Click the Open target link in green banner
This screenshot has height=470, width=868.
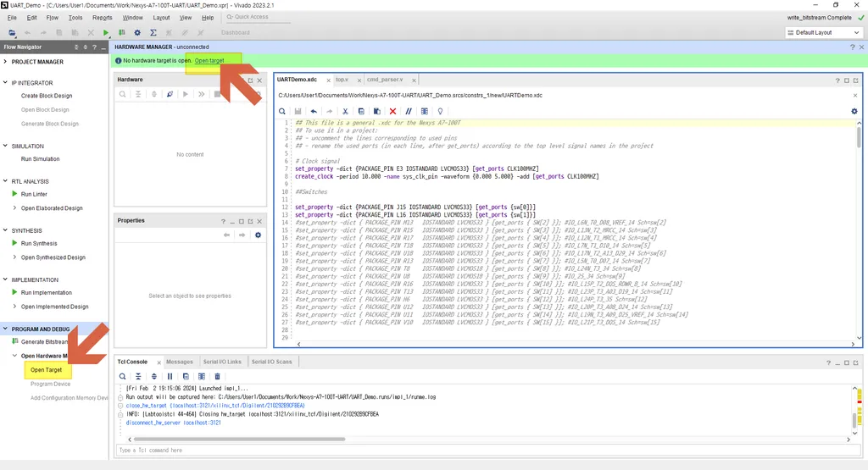pyautogui.click(x=209, y=61)
